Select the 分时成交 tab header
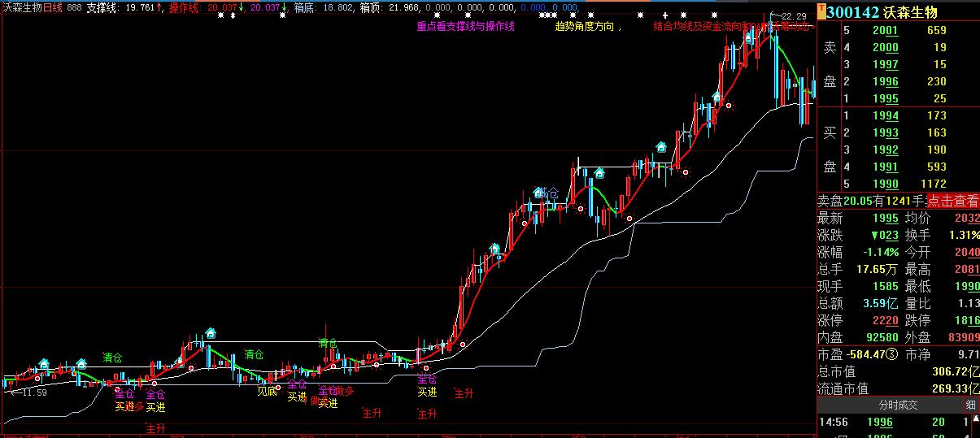Image resolution: width=980 pixels, height=438 pixels. (898, 405)
